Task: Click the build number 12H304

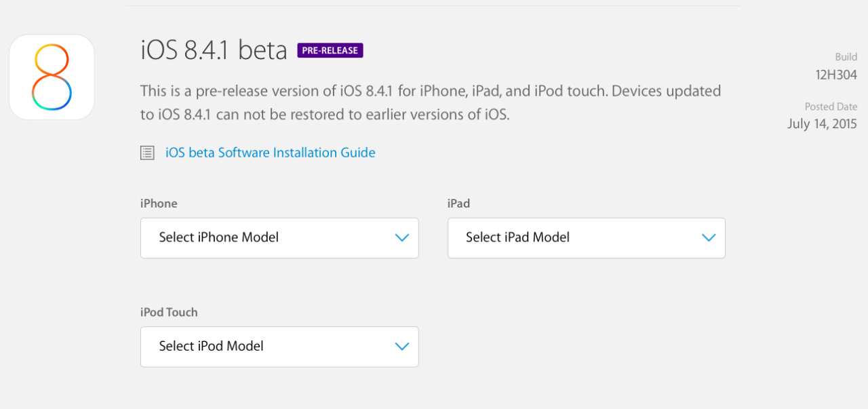Action: 836,75
